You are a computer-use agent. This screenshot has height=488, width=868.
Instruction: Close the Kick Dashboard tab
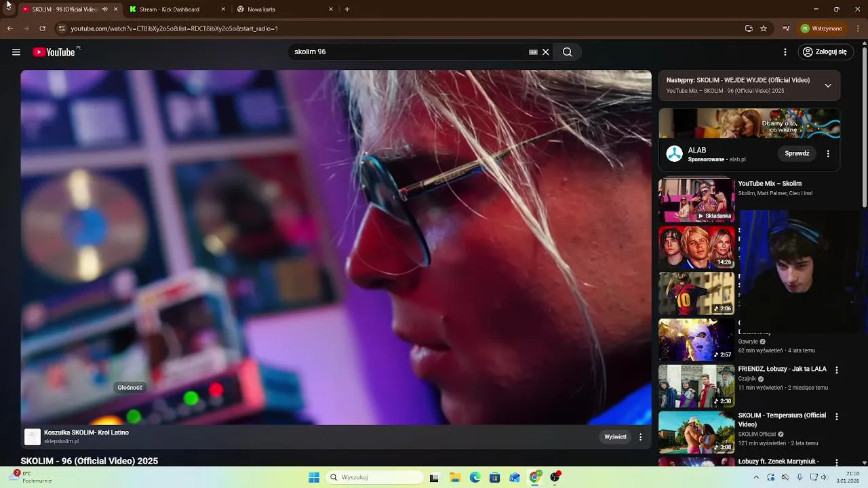click(x=223, y=9)
